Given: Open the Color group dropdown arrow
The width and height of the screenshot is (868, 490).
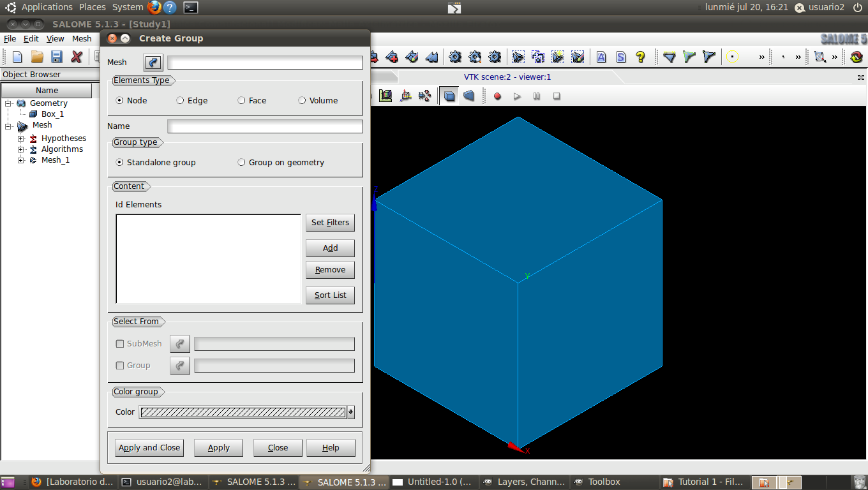Looking at the screenshot, I should (x=350, y=412).
